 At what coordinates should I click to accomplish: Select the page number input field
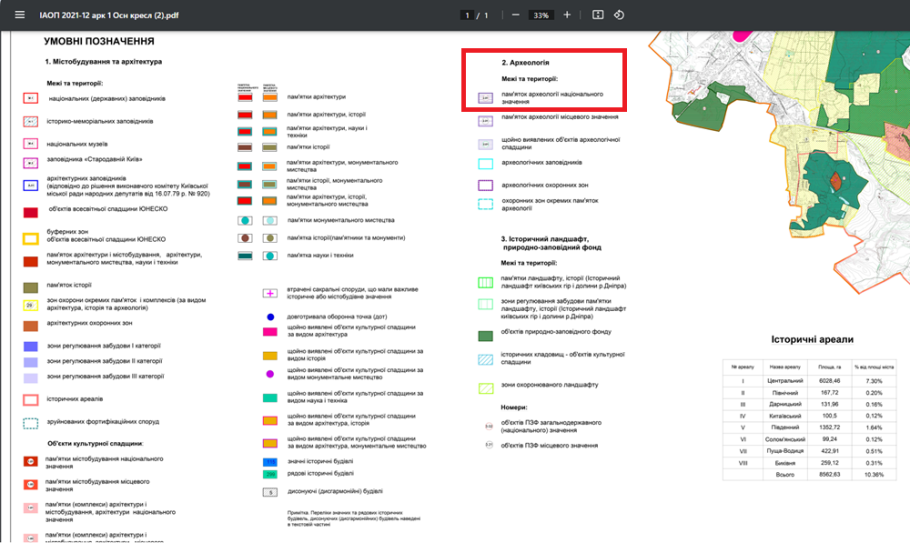coord(466,15)
